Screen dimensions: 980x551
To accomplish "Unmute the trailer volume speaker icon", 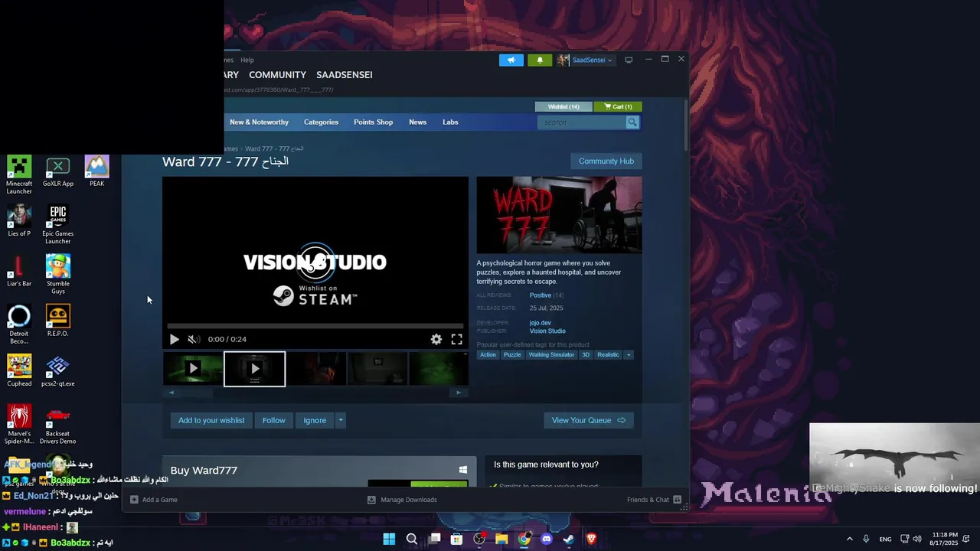I will tap(194, 339).
